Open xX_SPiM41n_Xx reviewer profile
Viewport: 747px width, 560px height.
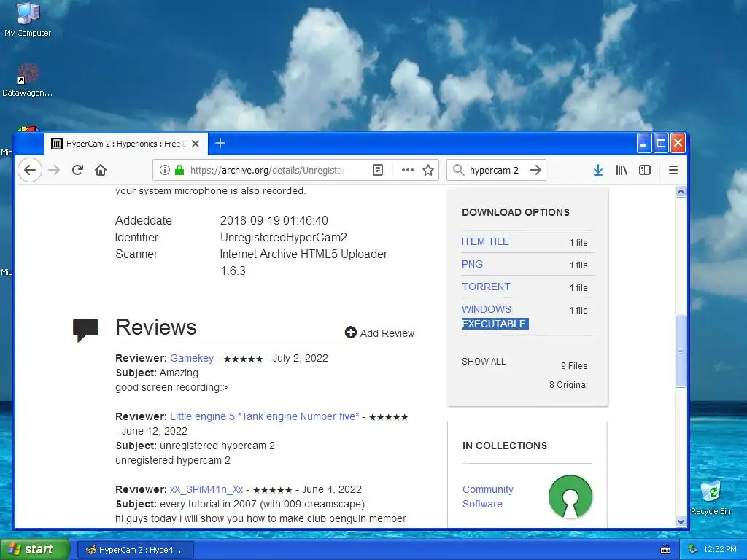206,489
